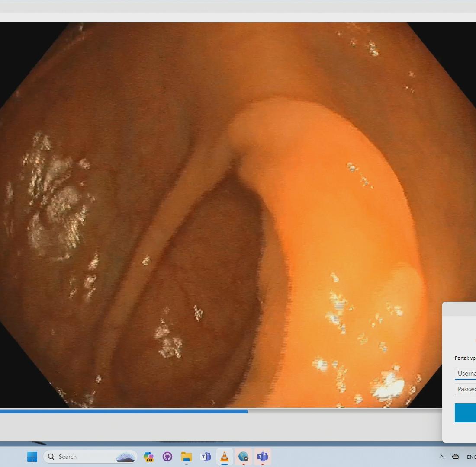Open the second Teams icon with red badge
Image resolution: width=476 pixels, height=467 pixels.
(x=263, y=457)
